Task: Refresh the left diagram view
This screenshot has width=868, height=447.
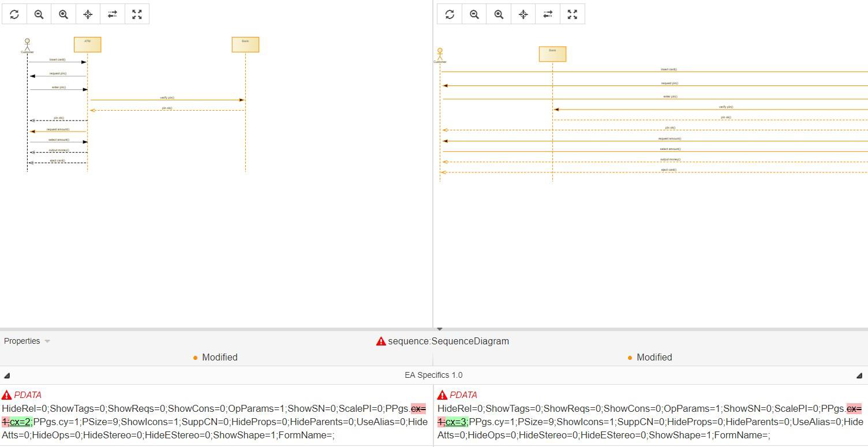Action: [x=14, y=14]
